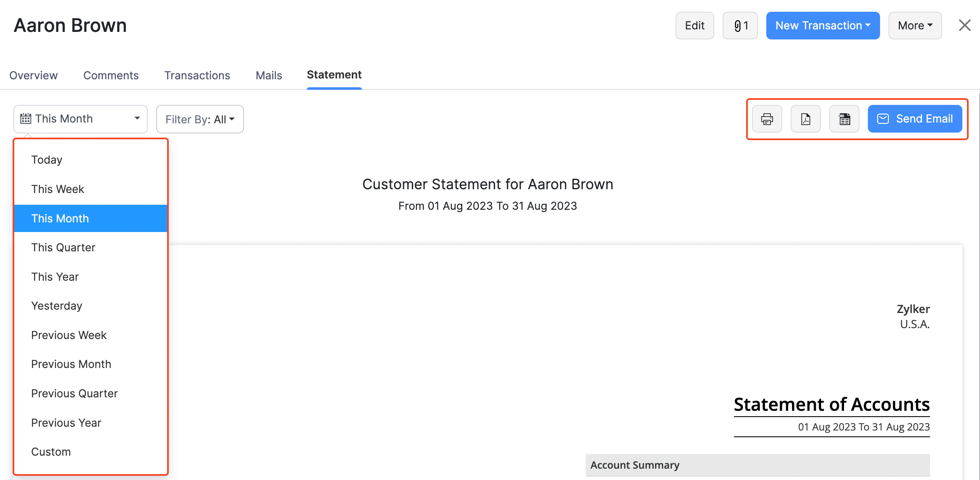The image size is (980, 480).
Task: Switch to the Mails tab
Action: pyautogui.click(x=268, y=75)
